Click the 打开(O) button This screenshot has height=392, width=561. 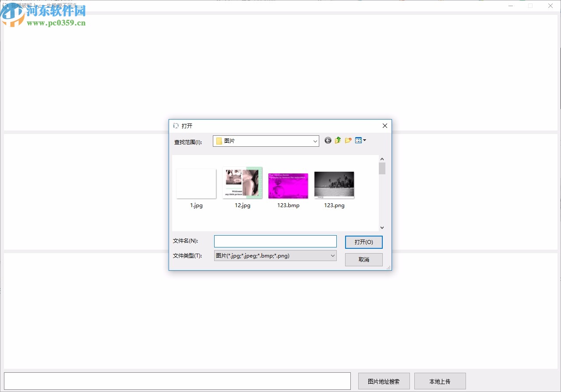tap(364, 242)
